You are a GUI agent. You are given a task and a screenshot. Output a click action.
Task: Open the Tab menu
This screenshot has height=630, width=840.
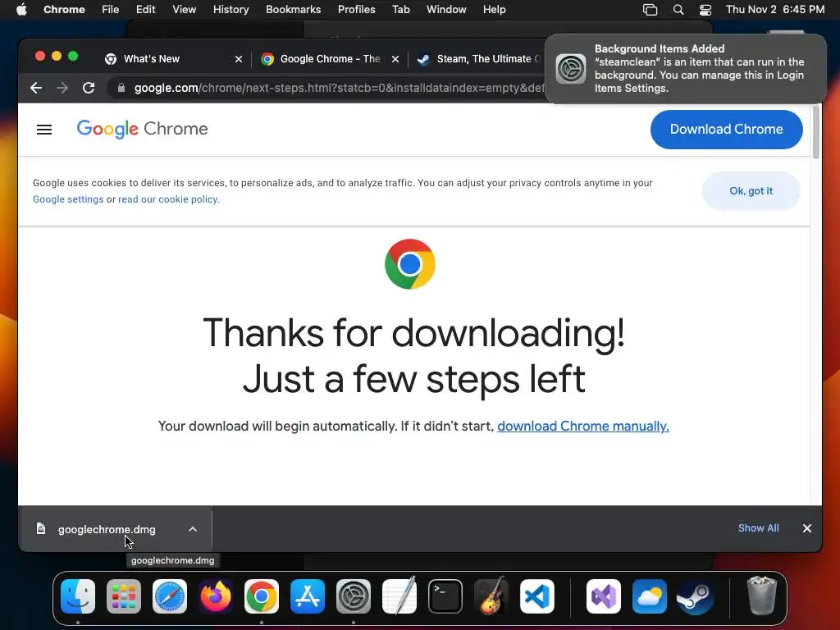click(x=400, y=10)
